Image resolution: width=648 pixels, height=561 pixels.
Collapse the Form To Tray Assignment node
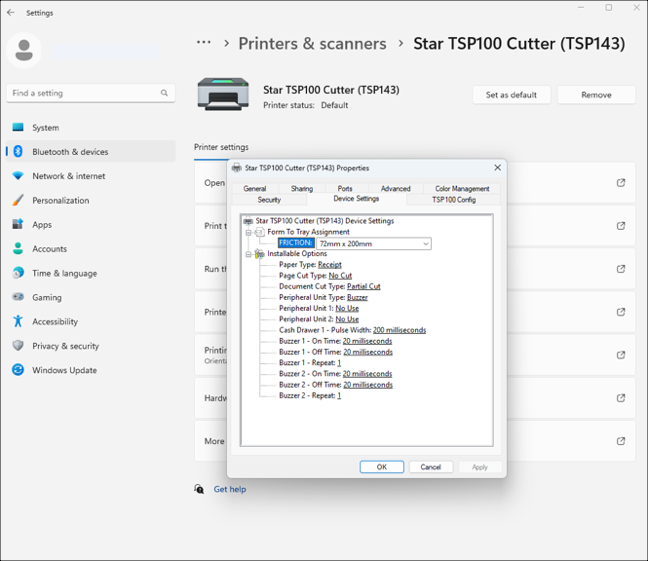(x=248, y=232)
